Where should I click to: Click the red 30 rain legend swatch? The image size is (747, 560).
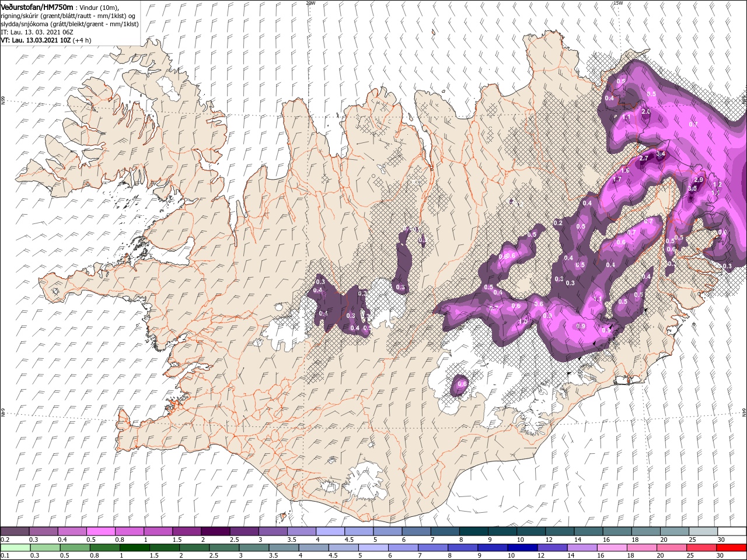pyautogui.click(x=731, y=547)
